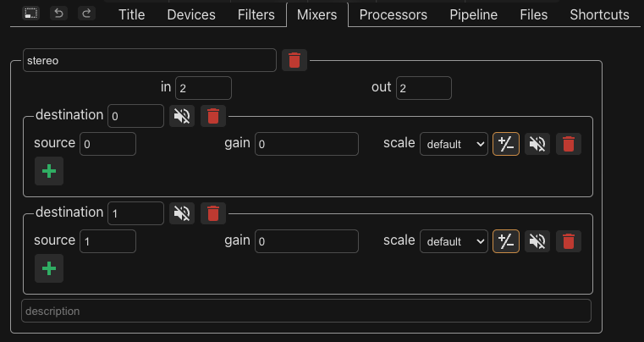The image size is (644, 342).
Task: Delete destination 1 mapping
Action: click(213, 213)
